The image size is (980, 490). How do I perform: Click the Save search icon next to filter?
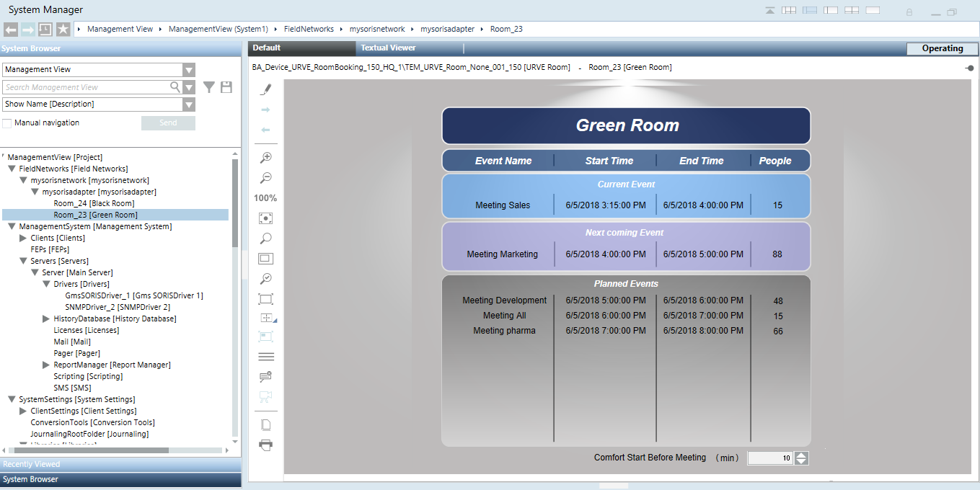[225, 86]
